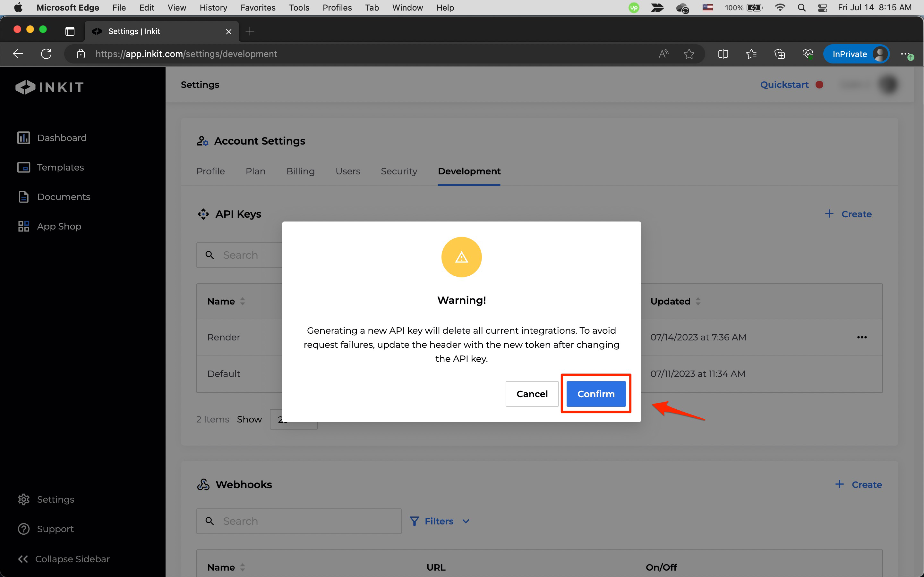
Task: Open Settings via the gear icon in the sidebar
Action: (24, 499)
